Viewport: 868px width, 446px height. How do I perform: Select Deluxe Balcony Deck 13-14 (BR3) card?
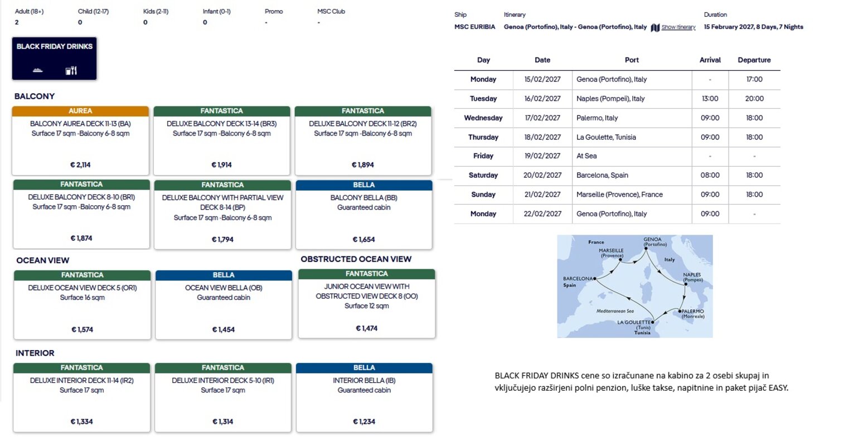[x=222, y=140]
